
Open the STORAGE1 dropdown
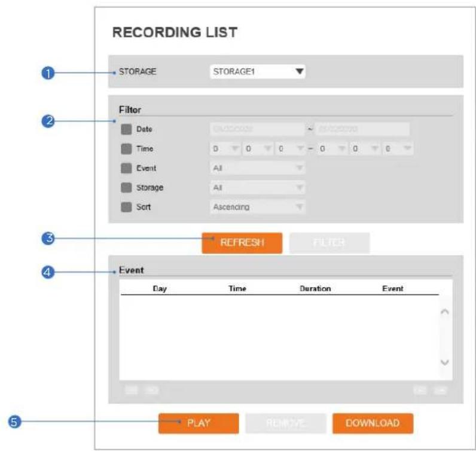tap(257, 72)
